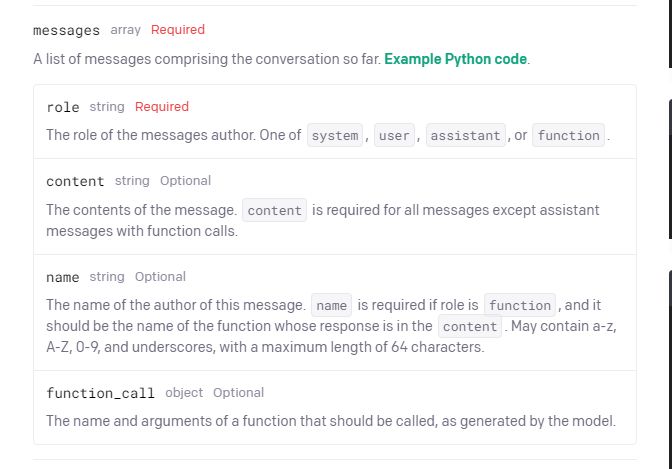Image resolution: width=672 pixels, height=469 pixels.
Task: Click the Optional label beside content heading
Action: point(185,181)
